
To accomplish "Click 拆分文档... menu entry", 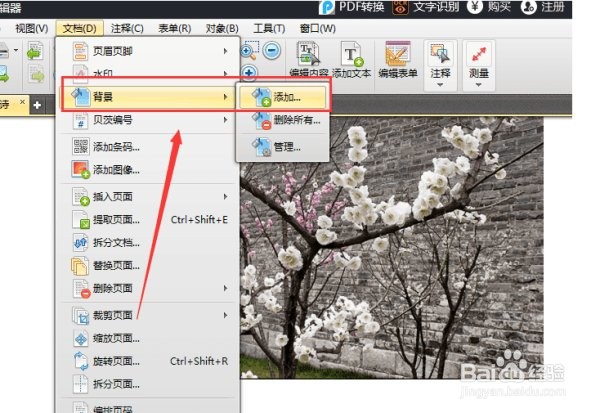I will coord(148,242).
